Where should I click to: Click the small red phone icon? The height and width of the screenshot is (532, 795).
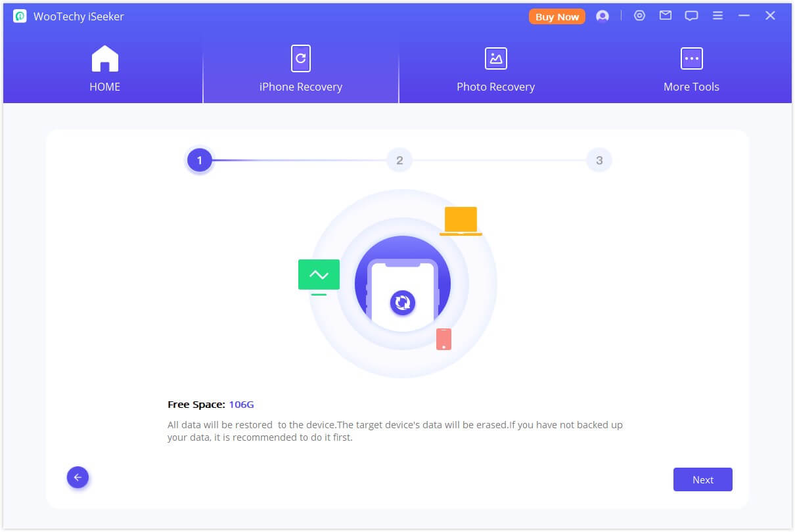coord(443,339)
